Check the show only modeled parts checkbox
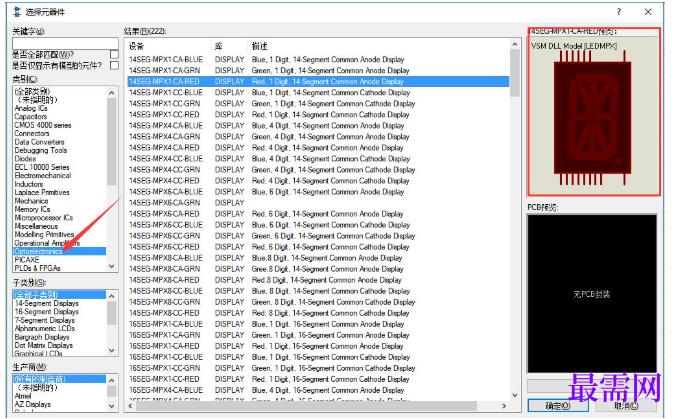 point(114,65)
